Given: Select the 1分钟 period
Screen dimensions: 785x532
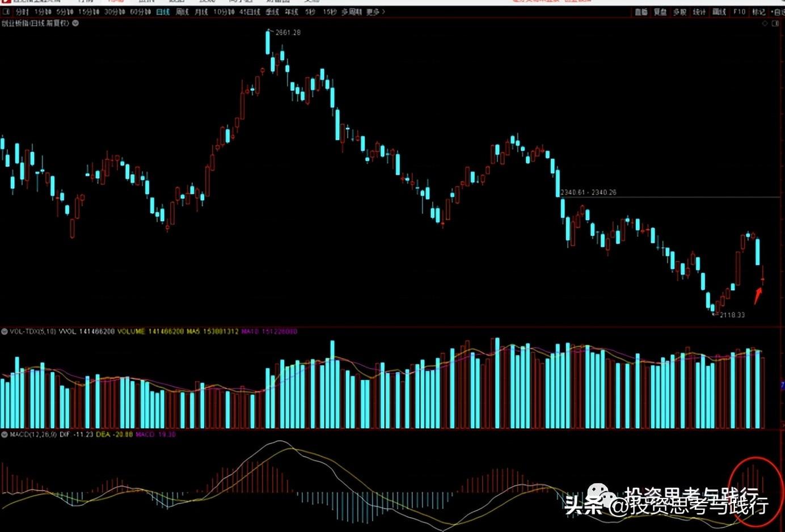Looking at the screenshot, I should click(43, 12).
